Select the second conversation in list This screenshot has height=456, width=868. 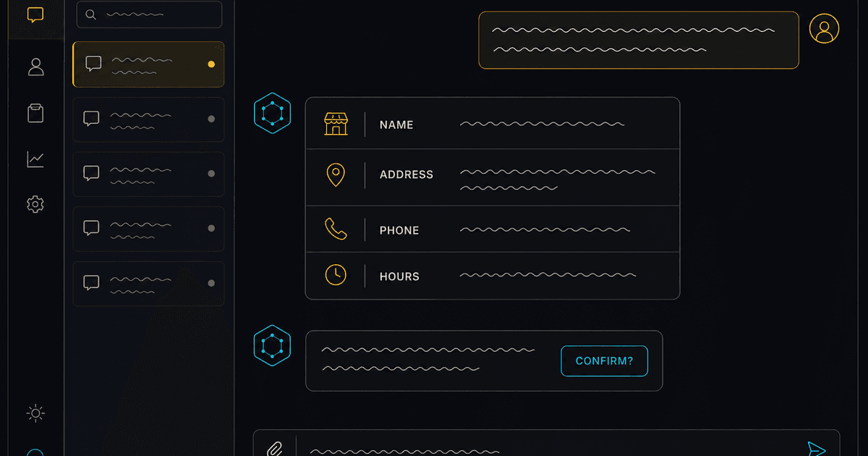(148, 119)
